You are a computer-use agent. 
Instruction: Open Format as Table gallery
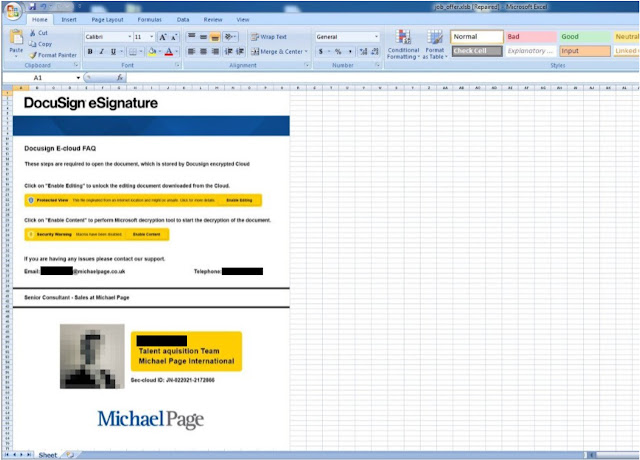tap(435, 44)
